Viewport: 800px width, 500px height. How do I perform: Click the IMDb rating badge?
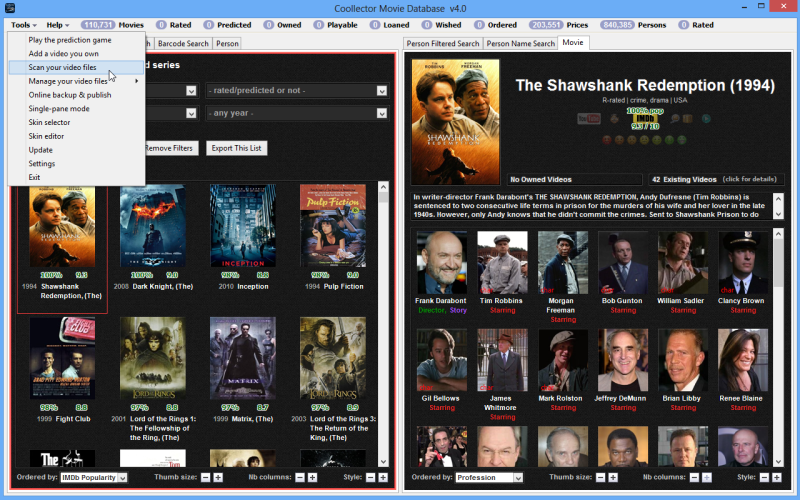click(645, 118)
